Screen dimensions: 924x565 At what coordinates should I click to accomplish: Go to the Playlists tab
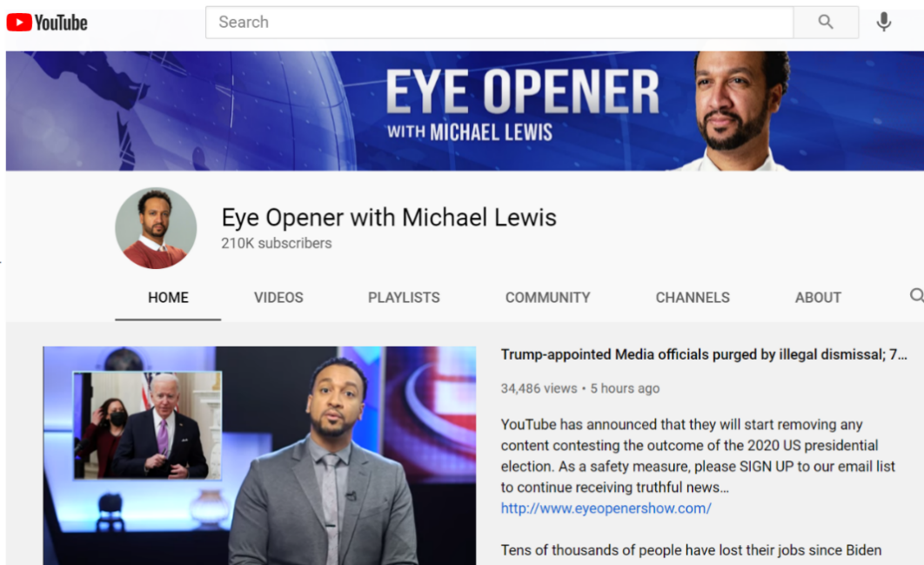click(x=404, y=298)
